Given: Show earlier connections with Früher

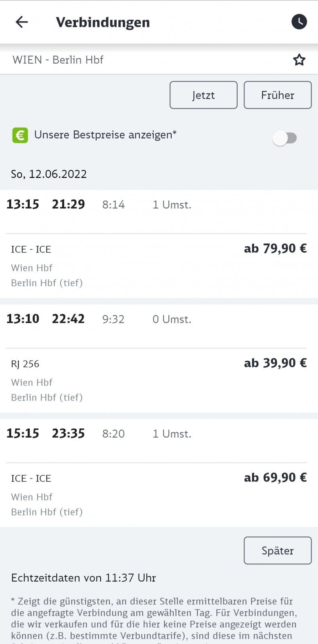Looking at the screenshot, I should click(278, 95).
